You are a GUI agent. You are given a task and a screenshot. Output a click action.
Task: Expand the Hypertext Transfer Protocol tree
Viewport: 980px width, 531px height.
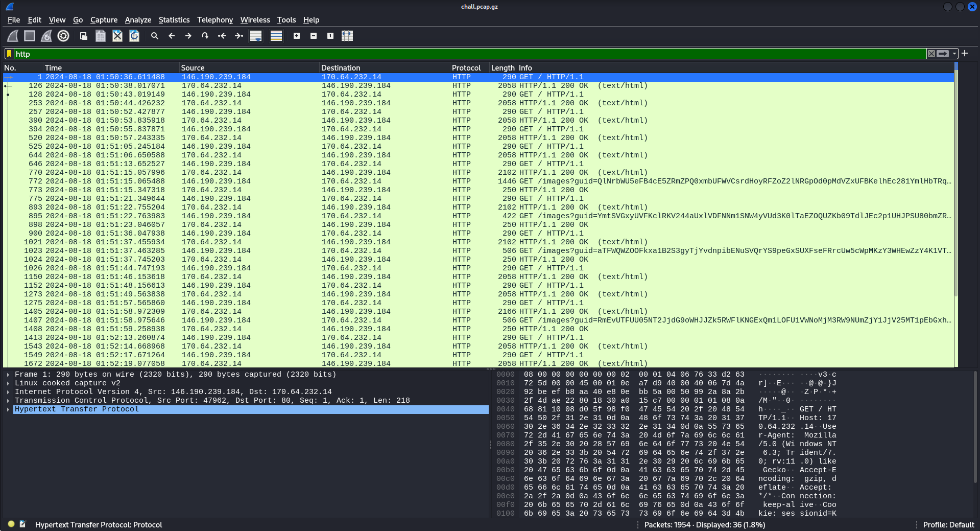[x=8, y=409]
